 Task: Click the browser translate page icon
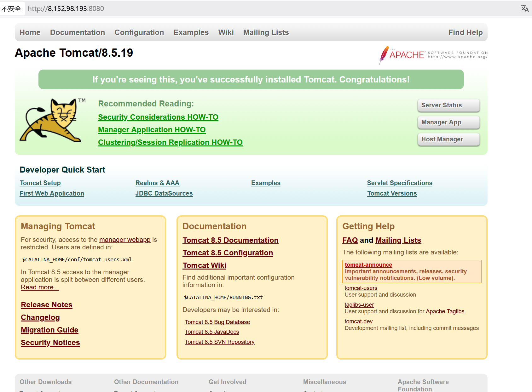coord(525,9)
